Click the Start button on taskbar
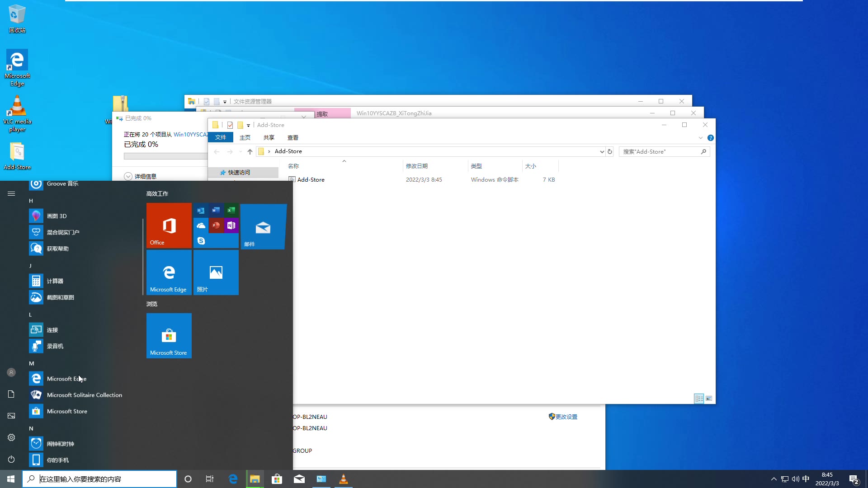Screen dimensions: 868x488 tap(11, 479)
